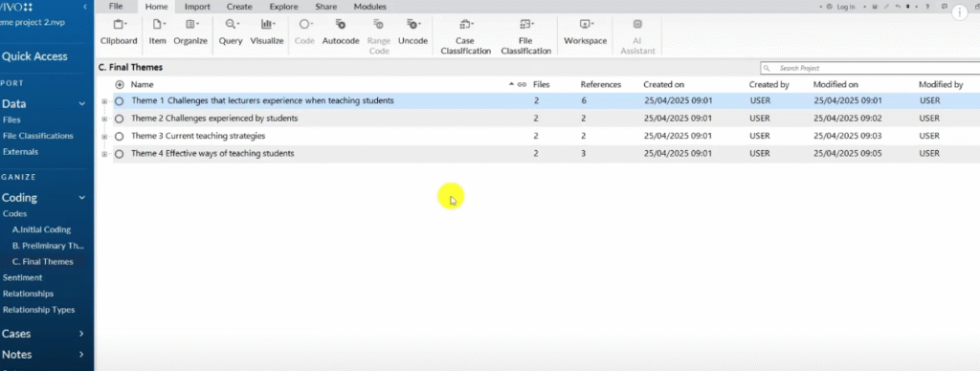Viewport: 980px width, 371px height.
Task: Click the Range Code ribbon button
Action: tap(378, 36)
